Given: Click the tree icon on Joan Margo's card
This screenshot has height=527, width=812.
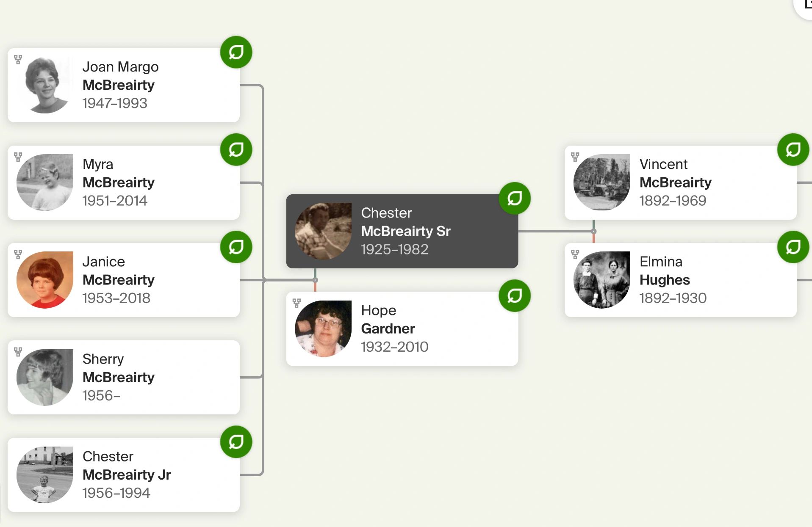Looking at the screenshot, I should pyautogui.click(x=18, y=60).
